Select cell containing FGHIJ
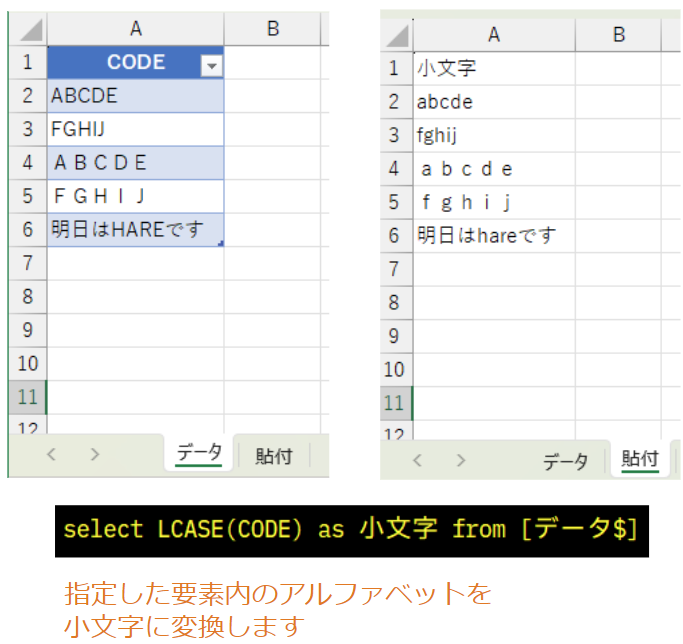Screen dimensions: 683x644 point(135,129)
